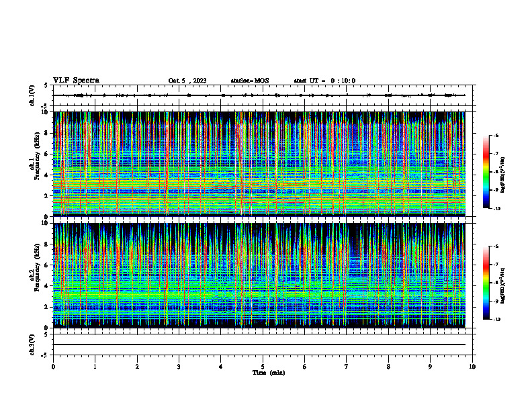Click the "start UT = 0 : 10: 0" text
Image resolution: width=532 pixels, height=411 pixels.
pos(324,81)
